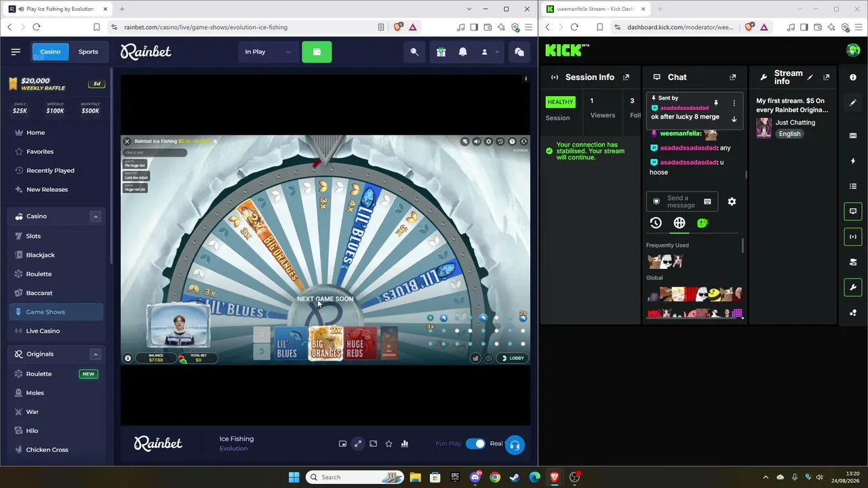This screenshot has height=488, width=868.
Task: Open the Rainbet hamburger menu
Action: pos(16,52)
